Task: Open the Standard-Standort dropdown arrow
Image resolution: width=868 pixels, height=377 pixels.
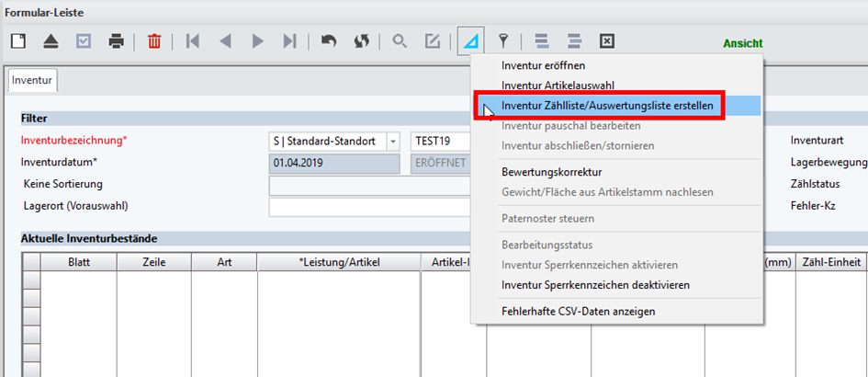Action: 393,142
